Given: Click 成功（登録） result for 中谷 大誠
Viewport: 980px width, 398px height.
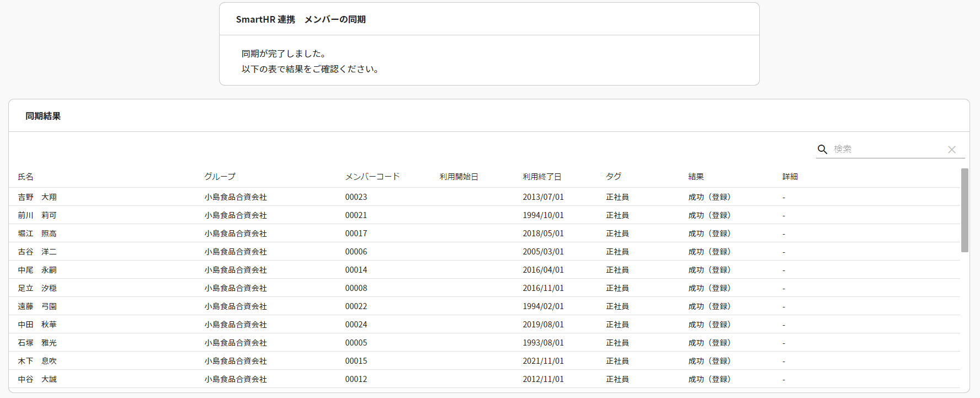Looking at the screenshot, I should point(710,379).
